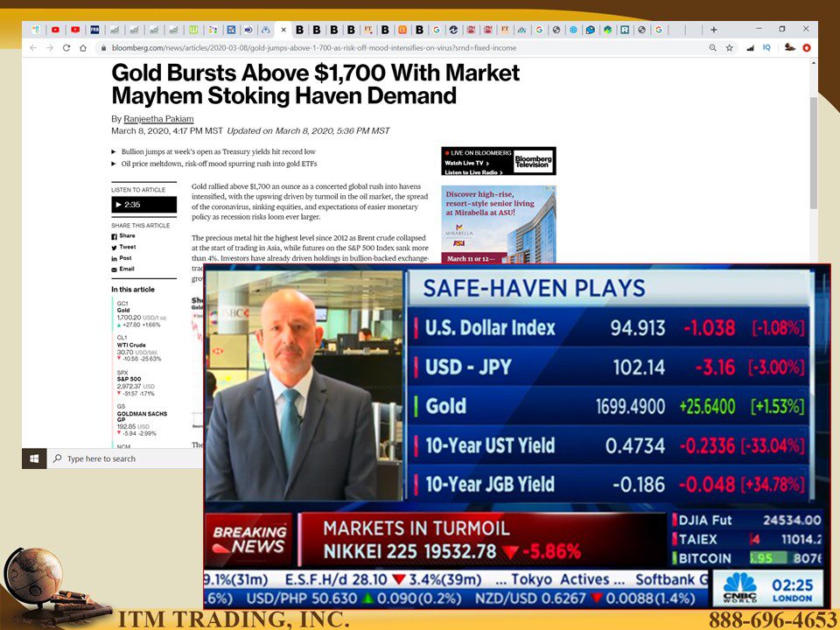Open the browser home page
The height and width of the screenshot is (630, 840).
point(83,47)
